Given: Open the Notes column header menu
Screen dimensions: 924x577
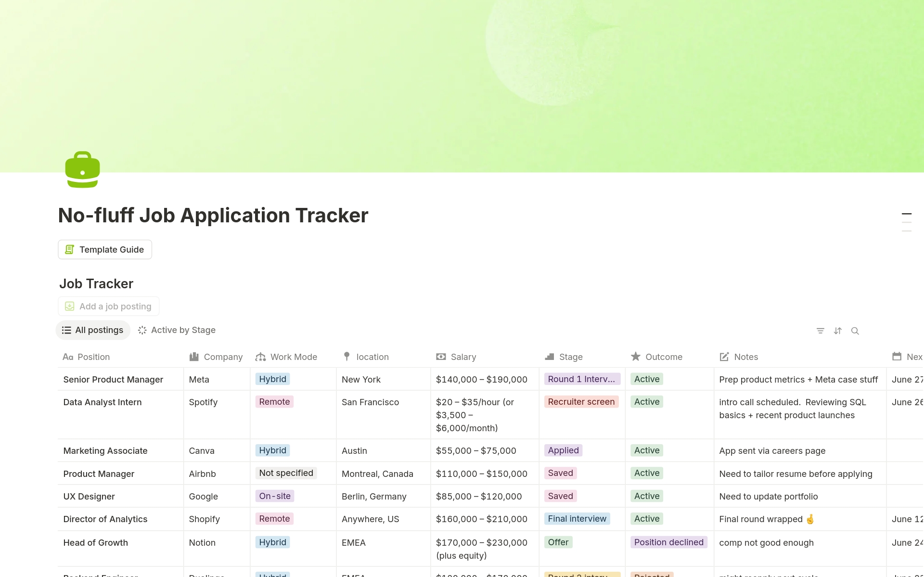Looking at the screenshot, I should click(x=800, y=357).
